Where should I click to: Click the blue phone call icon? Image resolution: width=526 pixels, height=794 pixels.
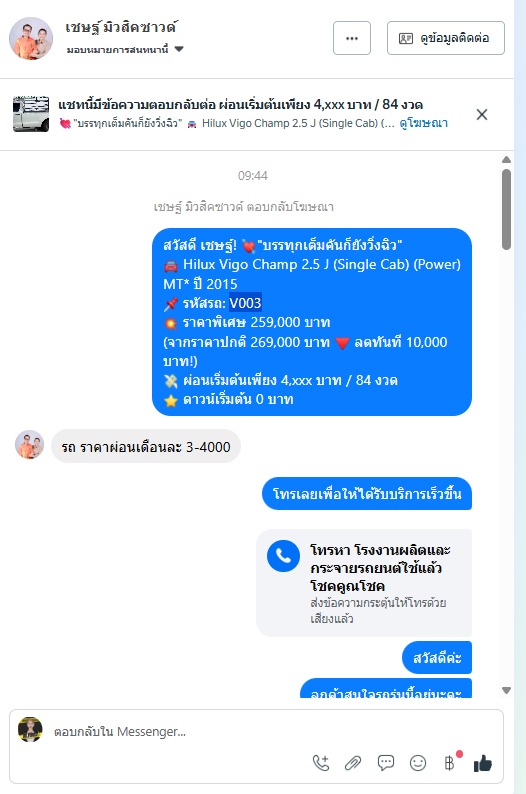(x=284, y=556)
